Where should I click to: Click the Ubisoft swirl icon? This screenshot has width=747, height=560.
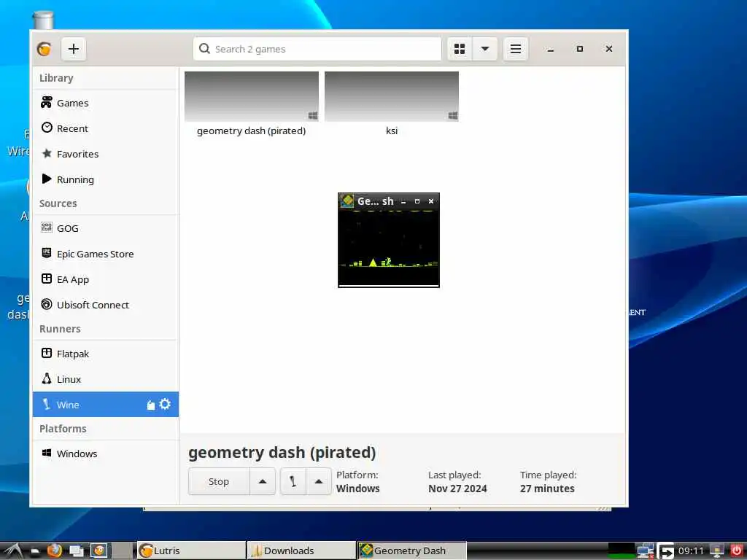tap(46, 304)
